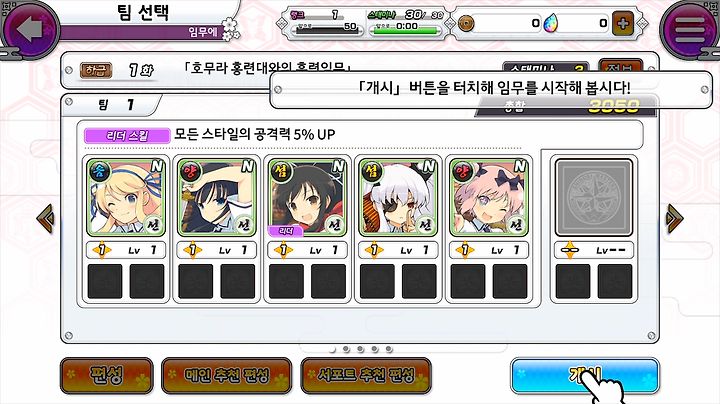Start mission with blue 개시 button
Image resolution: width=720 pixels, height=404 pixels.
click(585, 376)
